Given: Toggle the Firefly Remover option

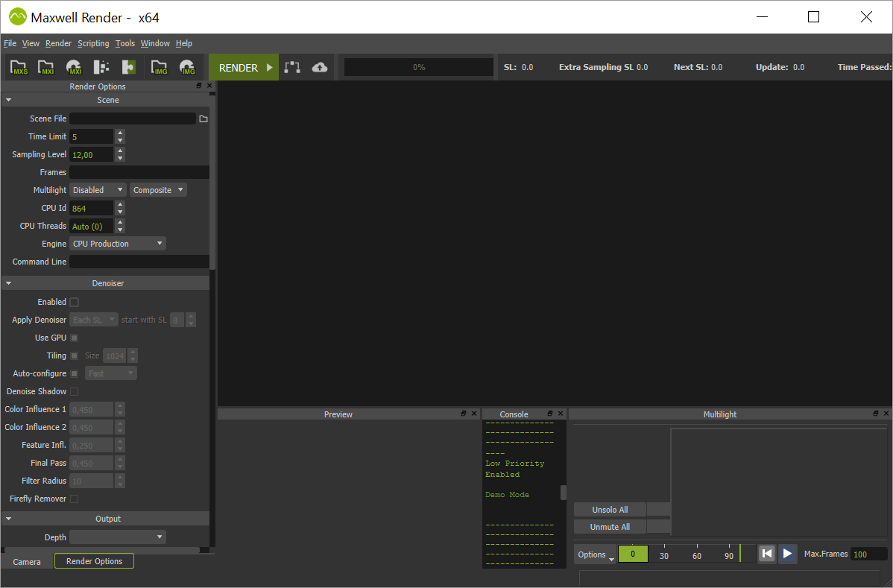Looking at the screenshot, I should (72, 499).
